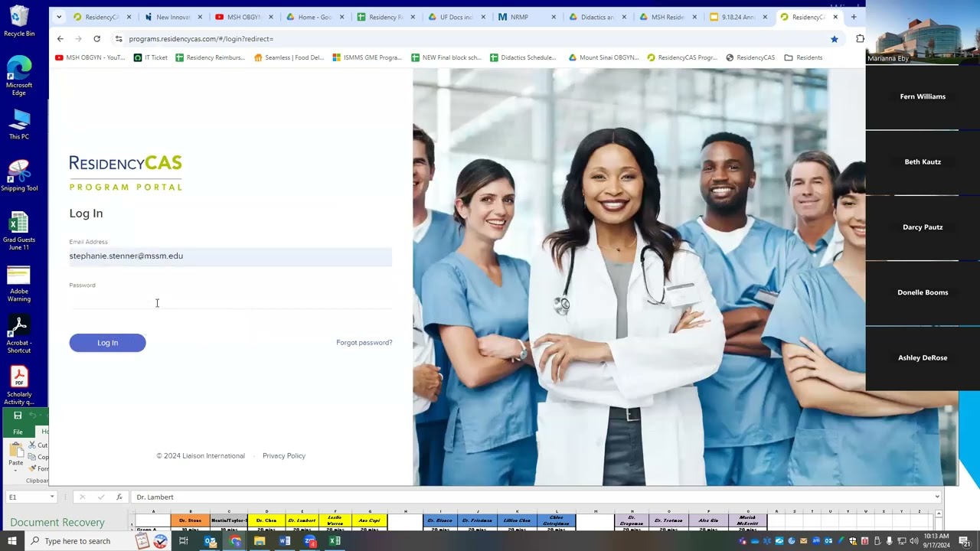Reload the ResidencyCAS login page
Image resolution: width=980 pixels, height=551 pixels.
coord(96,38)
